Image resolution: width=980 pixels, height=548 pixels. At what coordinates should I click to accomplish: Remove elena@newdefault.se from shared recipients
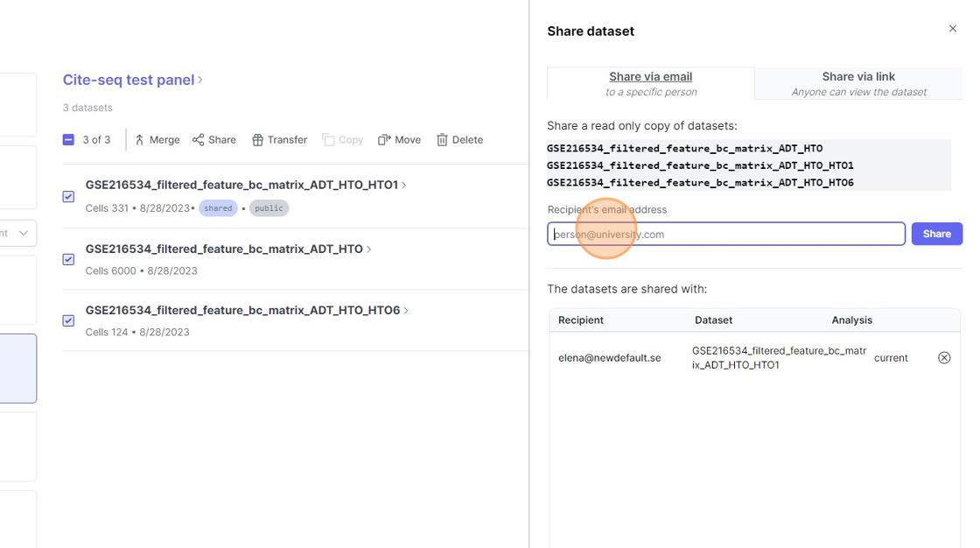944,358
